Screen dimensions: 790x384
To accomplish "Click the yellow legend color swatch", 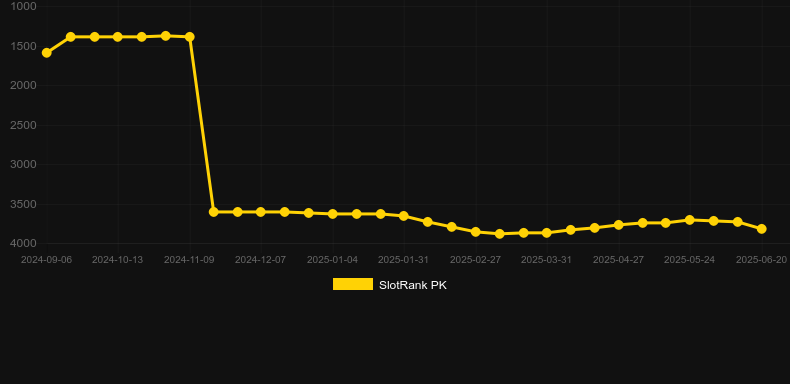I will (353, 284).
